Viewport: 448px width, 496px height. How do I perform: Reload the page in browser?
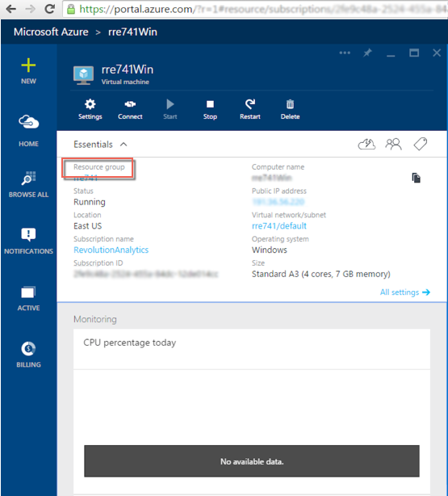(49, 9)
